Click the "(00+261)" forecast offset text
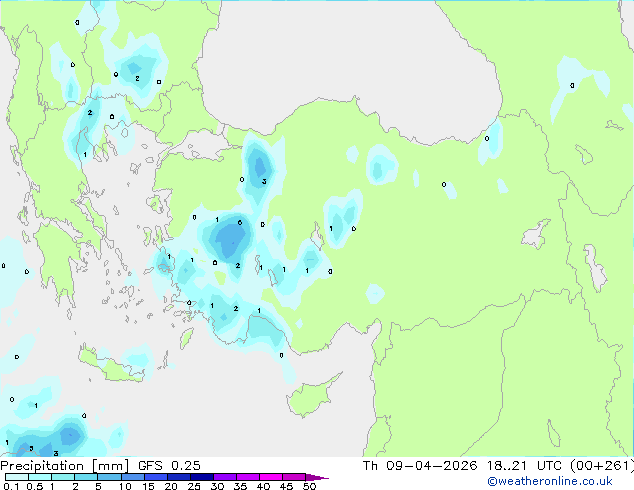 tap(602, 466)
